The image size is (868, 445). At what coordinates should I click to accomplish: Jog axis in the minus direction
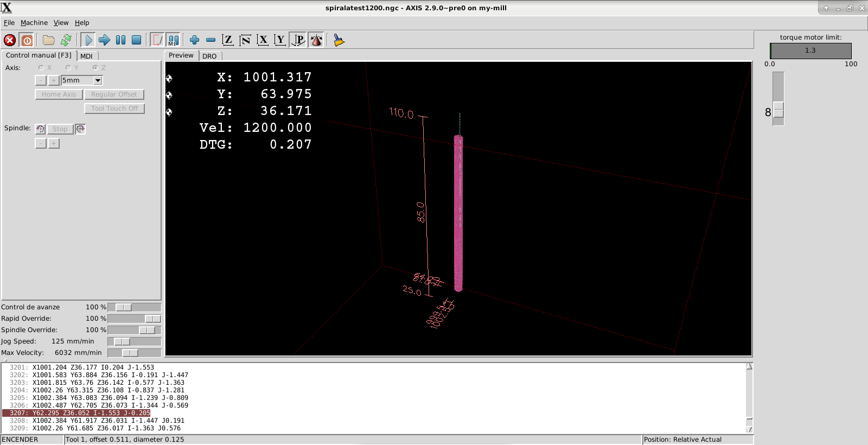41,80
